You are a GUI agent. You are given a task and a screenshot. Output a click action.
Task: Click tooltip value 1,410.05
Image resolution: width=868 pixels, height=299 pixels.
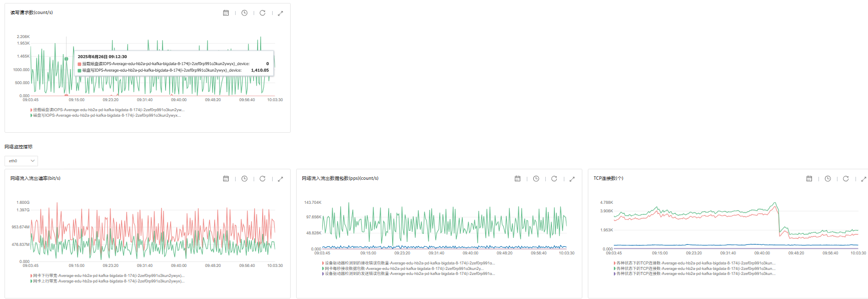260,70
